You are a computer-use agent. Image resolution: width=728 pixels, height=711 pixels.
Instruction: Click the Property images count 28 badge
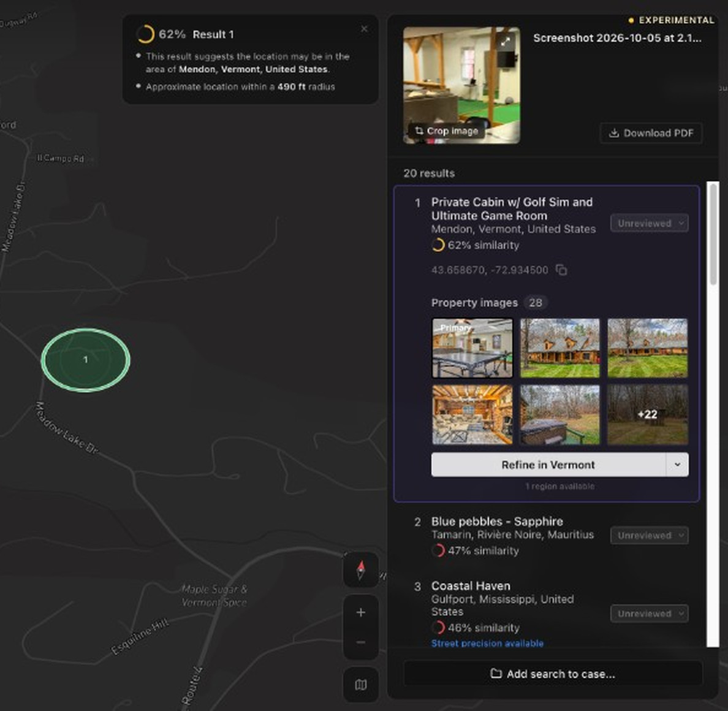pos(536,303)
